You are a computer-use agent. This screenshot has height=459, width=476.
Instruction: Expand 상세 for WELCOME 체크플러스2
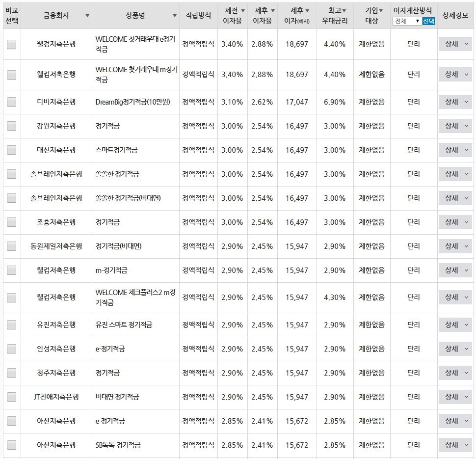coord(455,297)
